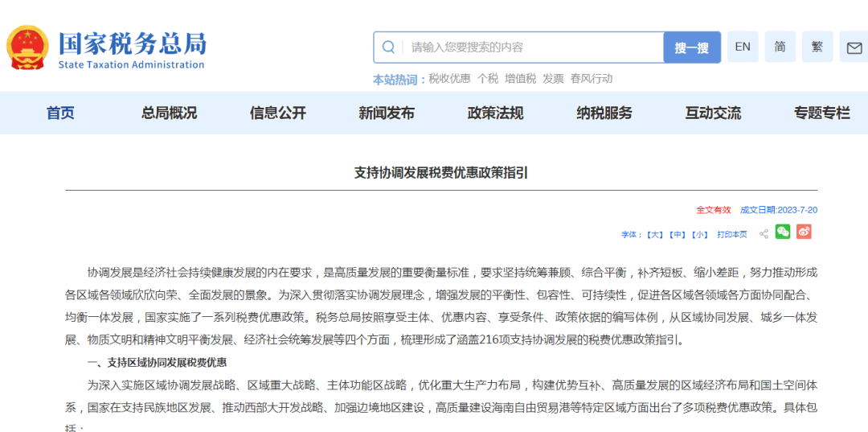Share via Weibo icon
Viewport: 868px width, 432px height.
coord(804,232)
